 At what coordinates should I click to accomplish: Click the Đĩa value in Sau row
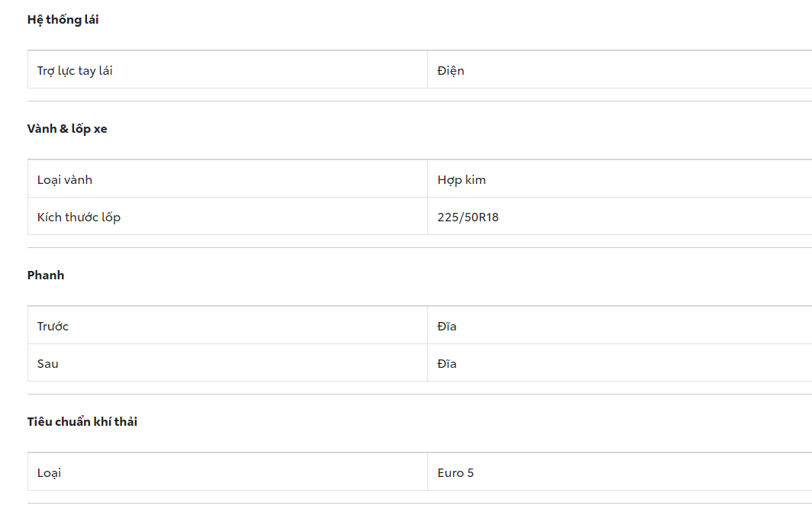[447, 364]
